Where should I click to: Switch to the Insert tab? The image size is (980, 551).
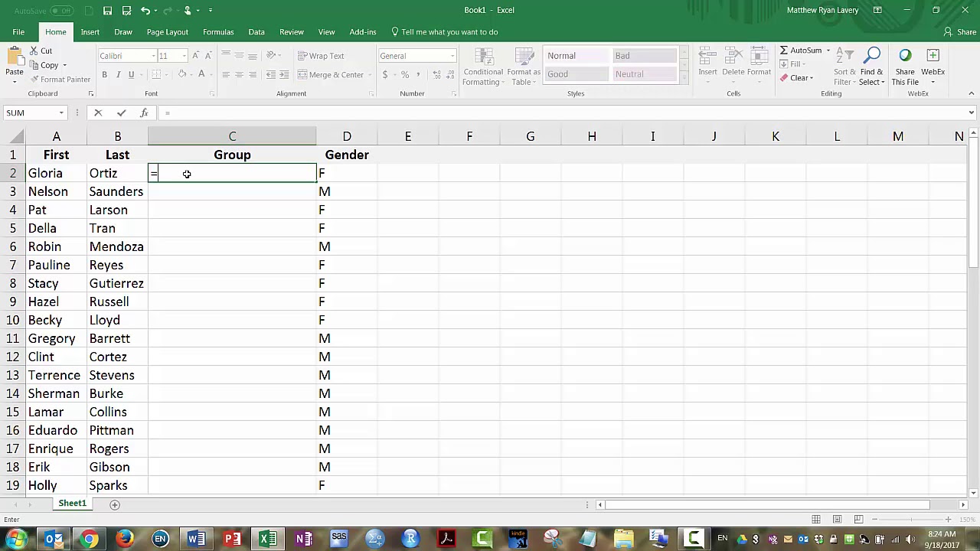click(x=90, y=32)
